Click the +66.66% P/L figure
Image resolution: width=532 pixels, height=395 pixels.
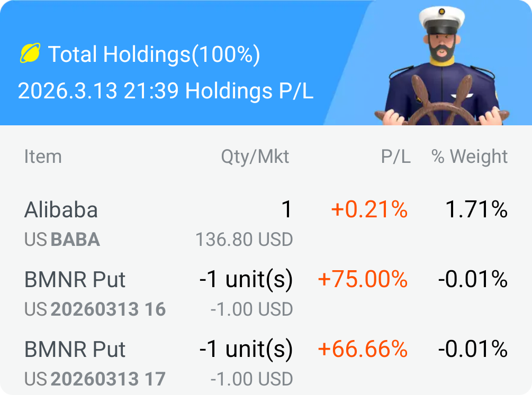click(363, 350)
